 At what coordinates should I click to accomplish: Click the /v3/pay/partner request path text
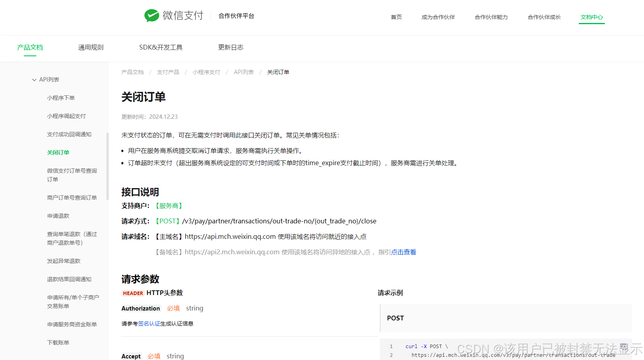[x=279, y=221]
